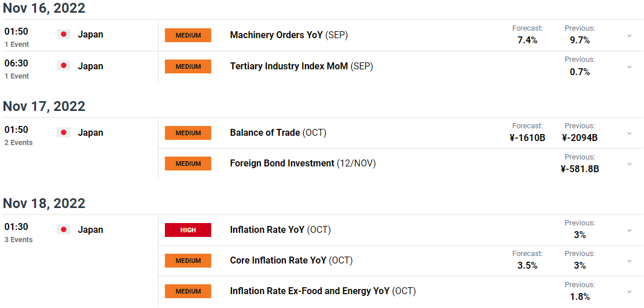Expand the Balance of Trade chevron
Image resolution: width=644 pixels, height=308 pixels.
[x=629, y=133]
